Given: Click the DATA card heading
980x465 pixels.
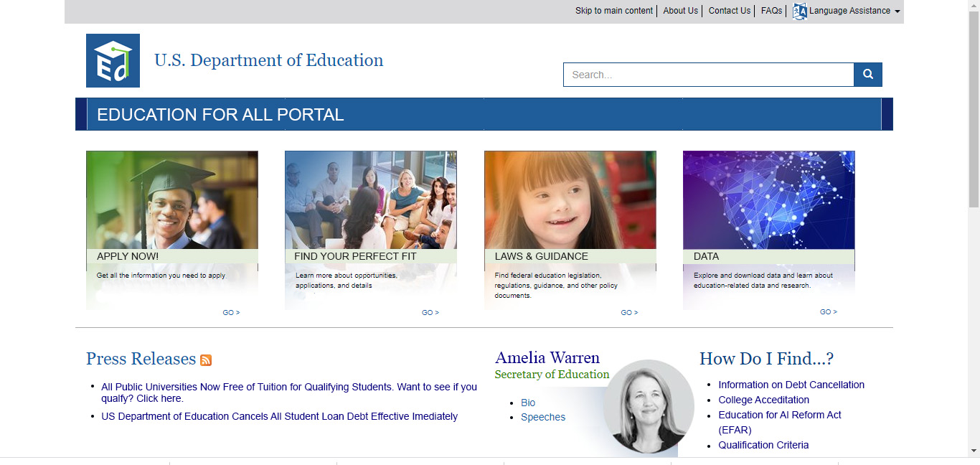Looking at the screenshot, I should point(706,256).
